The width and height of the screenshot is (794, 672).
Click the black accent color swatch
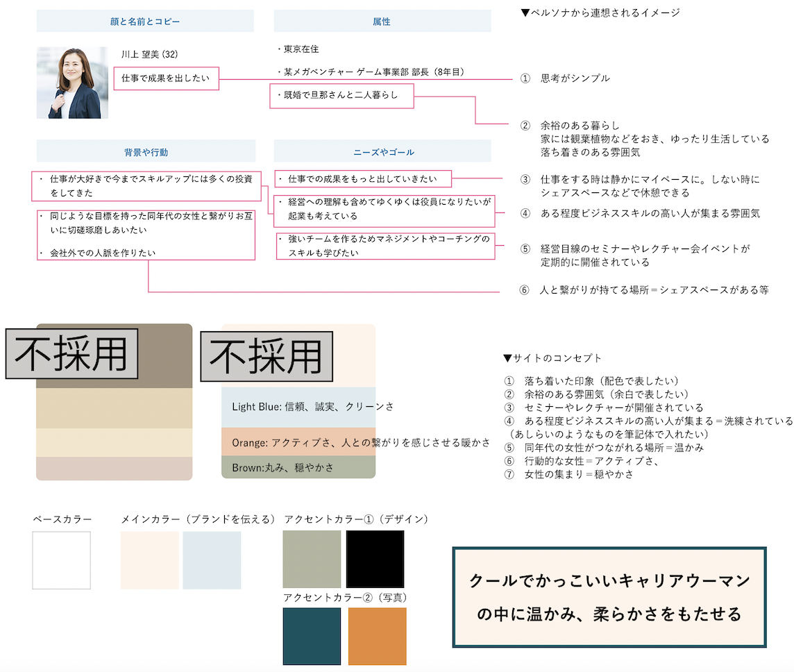point(375,560)
